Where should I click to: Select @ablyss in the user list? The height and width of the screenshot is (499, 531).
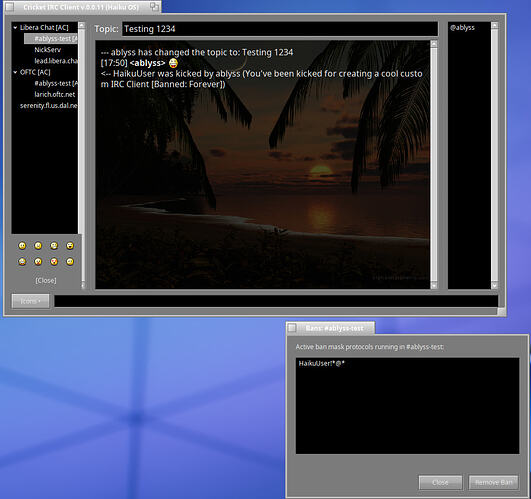(x=462, y=28)
